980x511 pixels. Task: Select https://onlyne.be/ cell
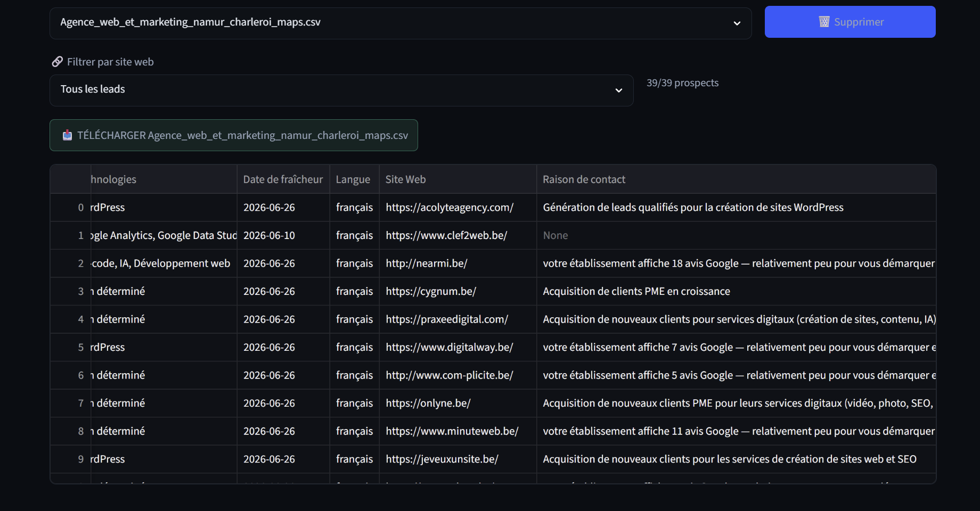458,403
